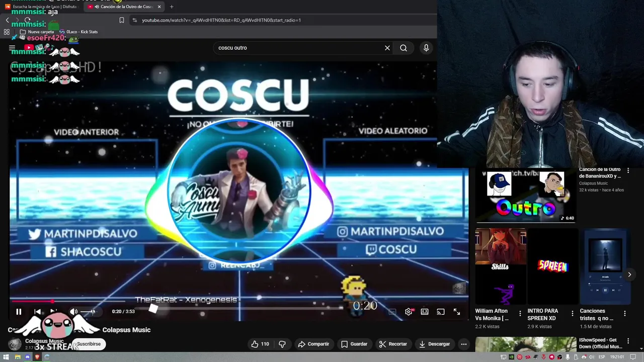
Task: Open the player settings gear
Action: pos(409,312)
